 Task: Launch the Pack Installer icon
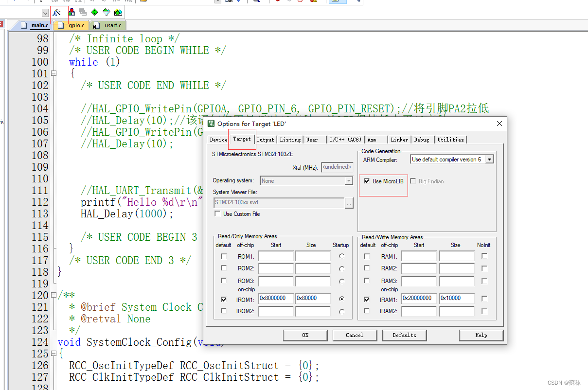(x=117, y=12)
